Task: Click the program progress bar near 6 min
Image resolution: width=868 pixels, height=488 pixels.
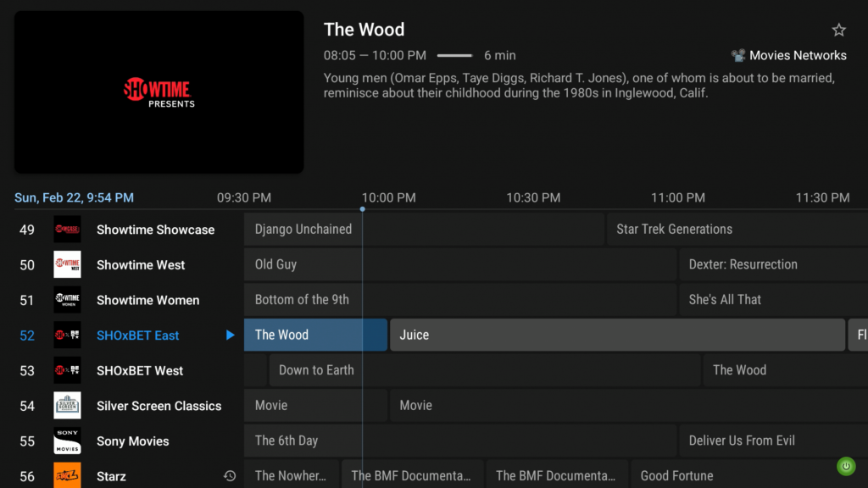Action: point(454,56)
